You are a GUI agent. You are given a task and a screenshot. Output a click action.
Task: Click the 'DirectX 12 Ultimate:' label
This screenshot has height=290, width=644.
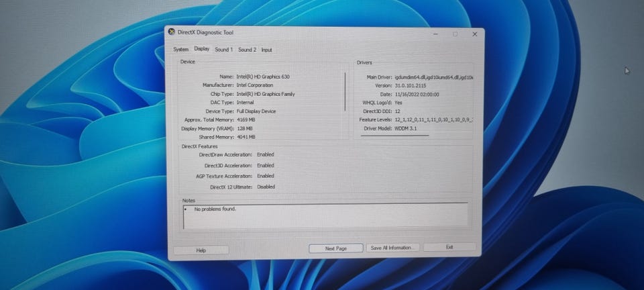click(x=230, y=187)
